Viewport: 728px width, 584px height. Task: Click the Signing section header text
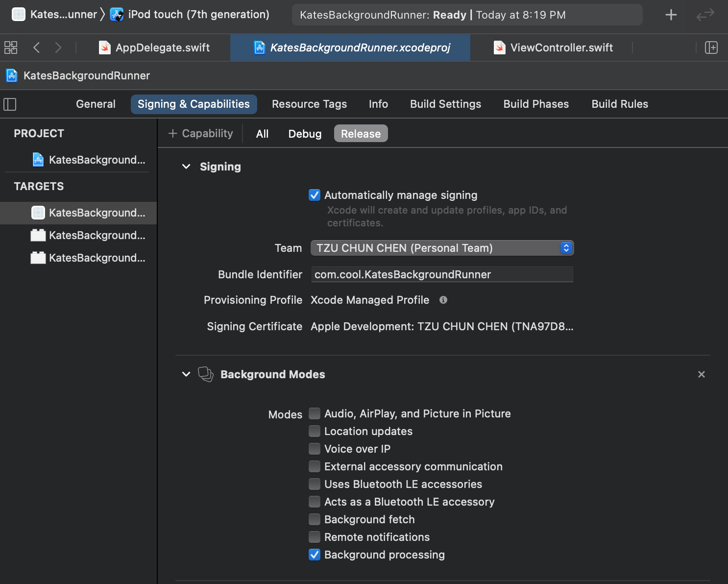220,167
